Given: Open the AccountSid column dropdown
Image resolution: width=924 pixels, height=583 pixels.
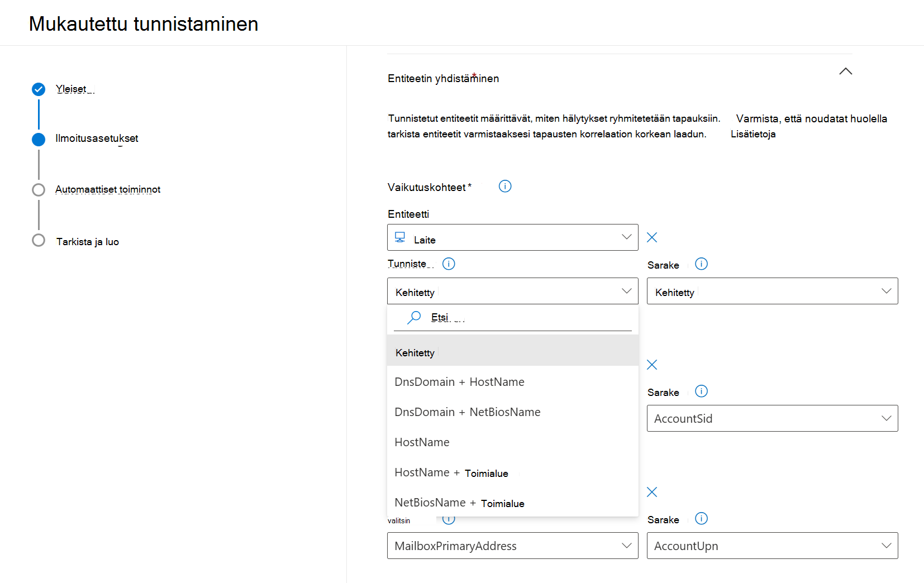Looking at the screenshot, I should [772, 418].
